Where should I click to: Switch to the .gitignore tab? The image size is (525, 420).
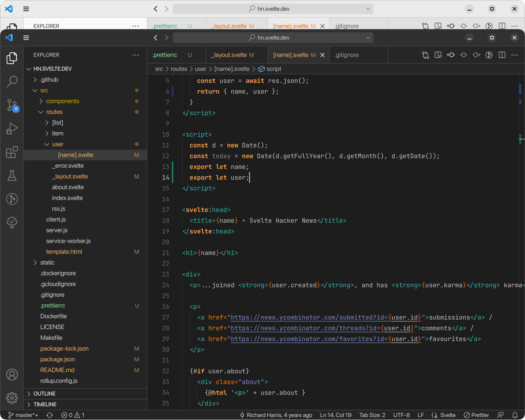(x=347, y=55)
